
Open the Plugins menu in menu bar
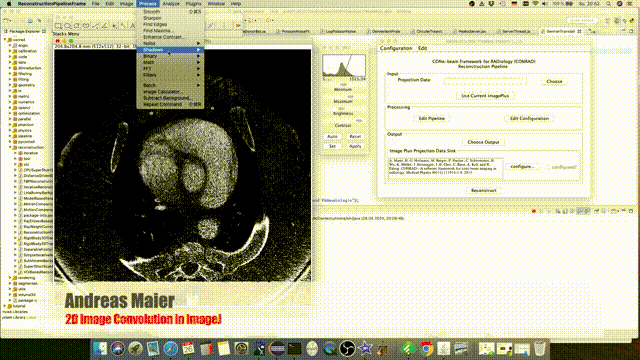point(193,4)
